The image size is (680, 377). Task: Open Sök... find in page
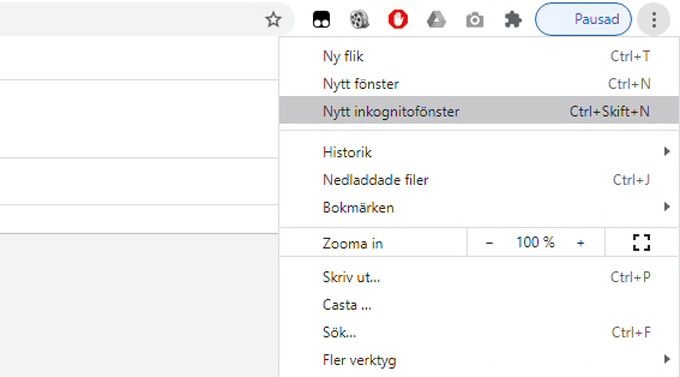[x=479, y=332]
